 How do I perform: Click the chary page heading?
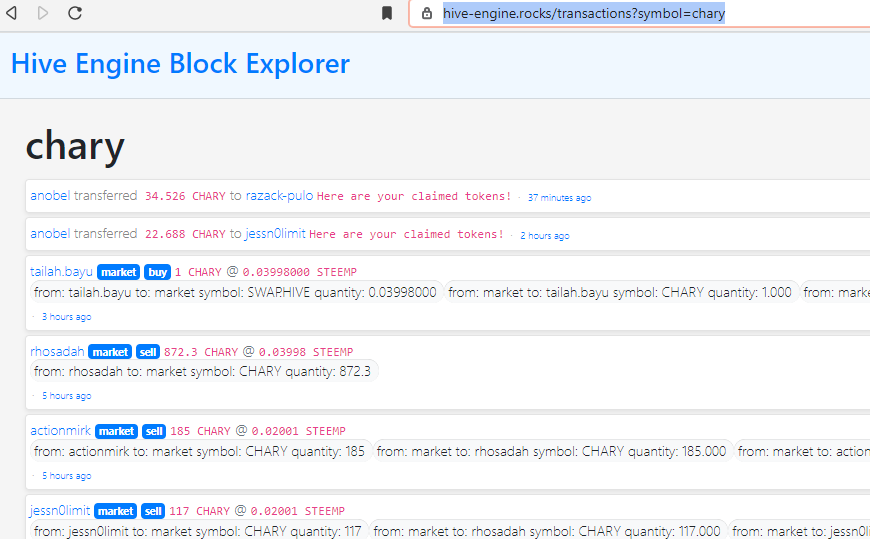point(75,147)
